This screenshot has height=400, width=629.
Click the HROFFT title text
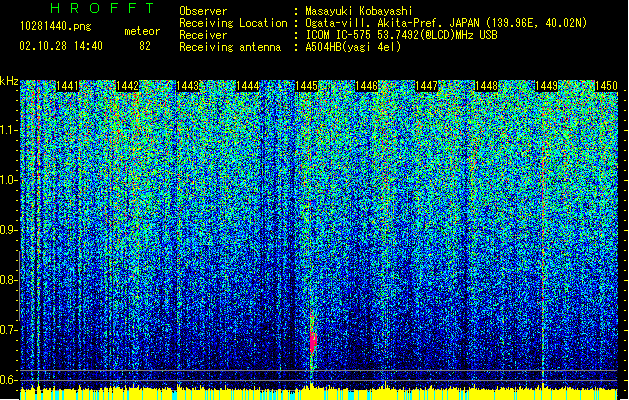click(x=103, y=8)
